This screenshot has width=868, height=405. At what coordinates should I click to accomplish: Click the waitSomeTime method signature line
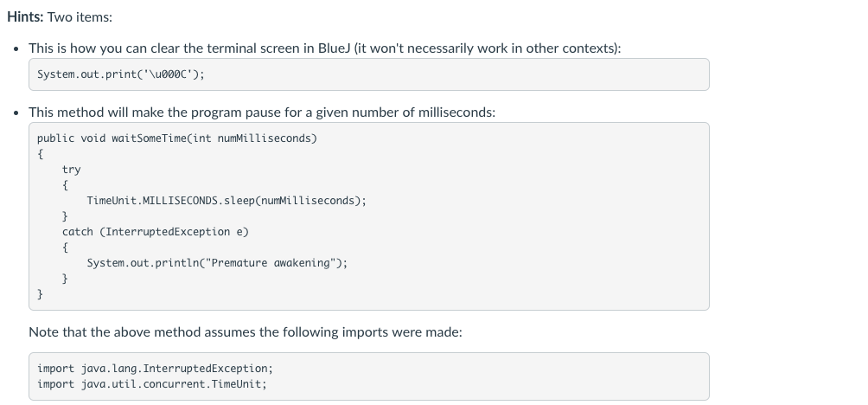click(177, 138)
